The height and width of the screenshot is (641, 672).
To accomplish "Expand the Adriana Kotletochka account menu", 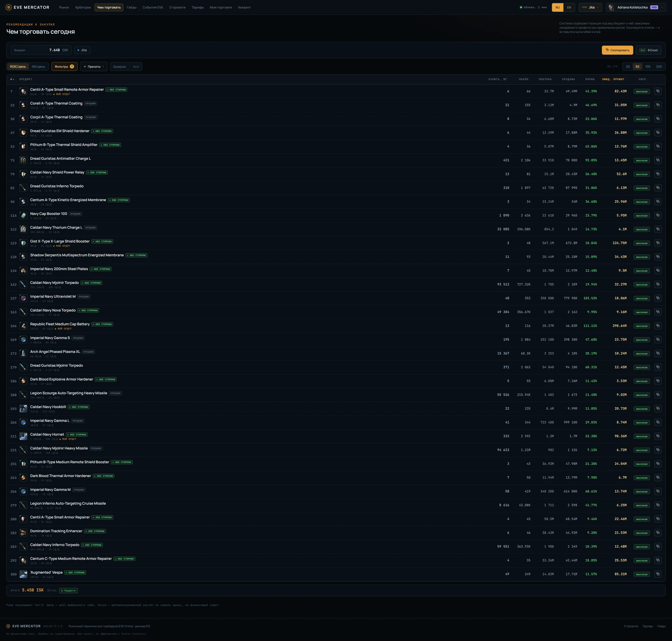I will point(636,7).
